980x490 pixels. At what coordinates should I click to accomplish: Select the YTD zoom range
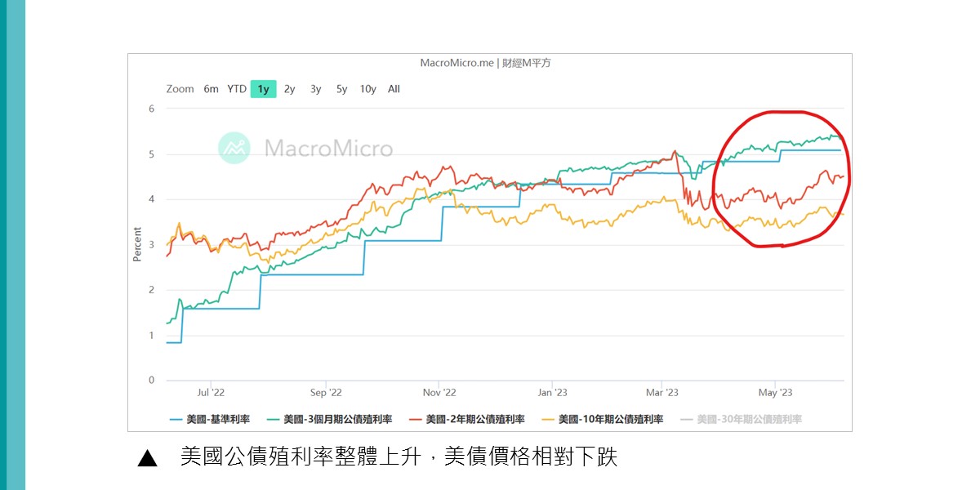237,89
